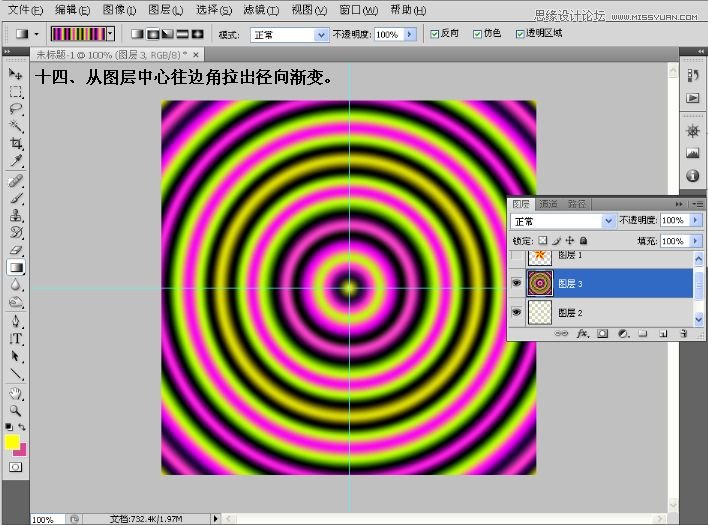Select the Hand tool
708x525 pixels.
click(x=15, y=393)
